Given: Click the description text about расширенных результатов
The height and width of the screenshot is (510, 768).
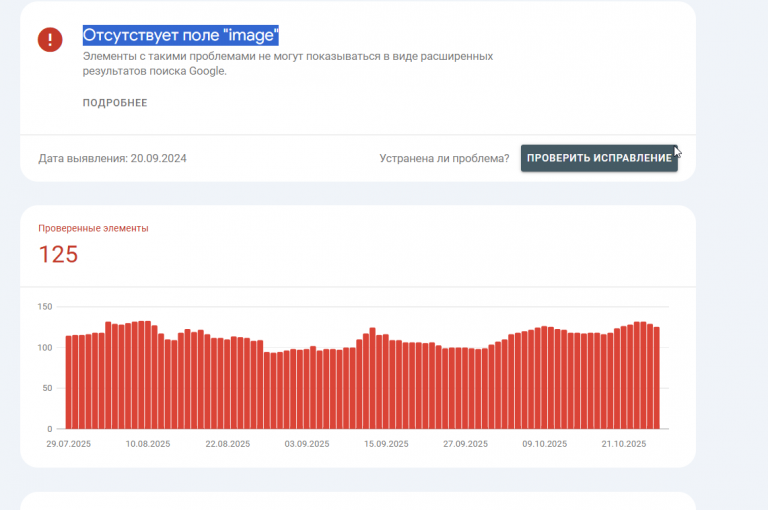Looking at the screenshot, I should [x=288, y=64].
